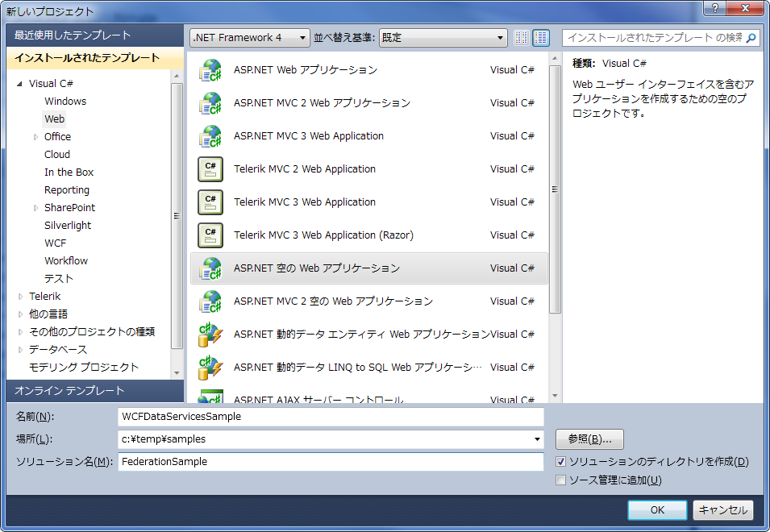Click the tree pane scrollbar thumb
Screen dimensions: 770x532
coord(177,216)
